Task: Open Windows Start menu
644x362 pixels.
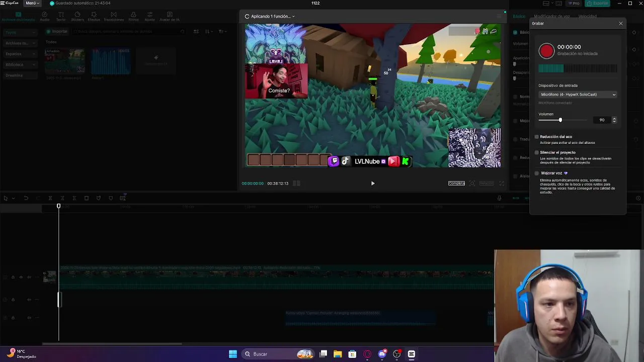Action: point(233,354)
